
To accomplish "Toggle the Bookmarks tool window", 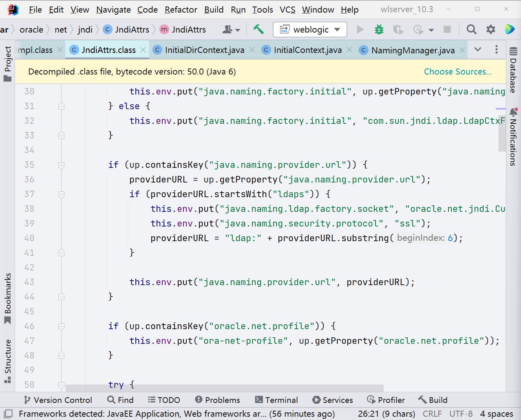I will pyautogui.click(x=7, y=292).
